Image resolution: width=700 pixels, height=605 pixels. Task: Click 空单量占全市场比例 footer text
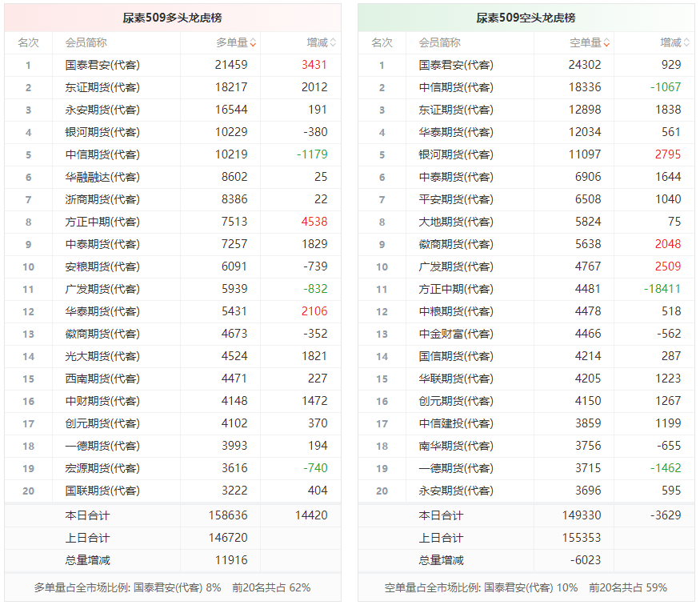(x=526, y=587)
